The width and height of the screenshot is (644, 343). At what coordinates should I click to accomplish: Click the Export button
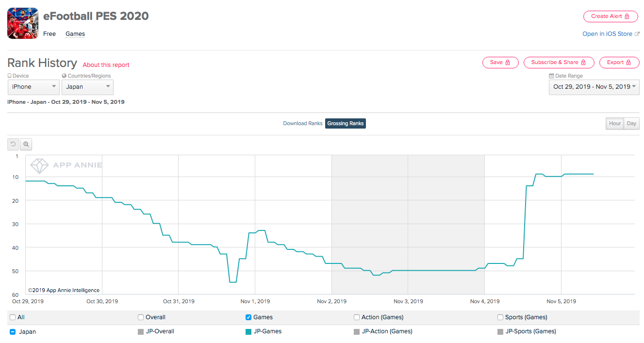click(x=619, y=62)
